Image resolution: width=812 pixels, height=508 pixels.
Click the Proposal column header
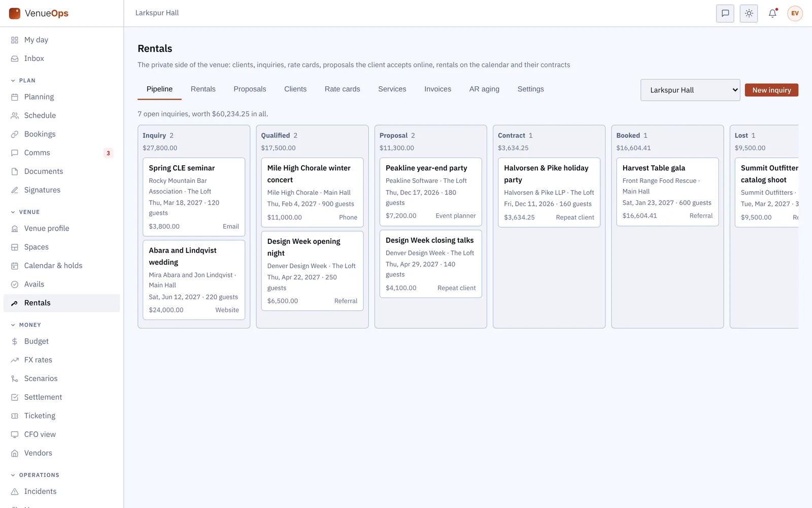click(x=397, y=136)
